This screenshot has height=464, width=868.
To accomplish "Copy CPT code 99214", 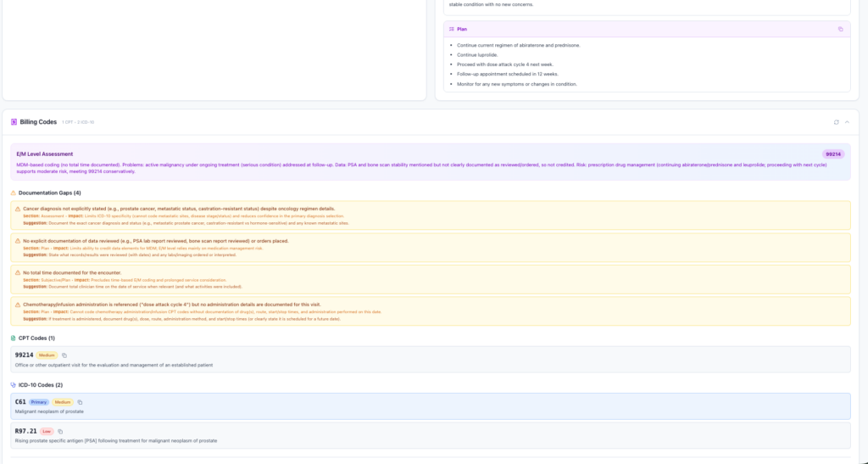I will (64, 355).
